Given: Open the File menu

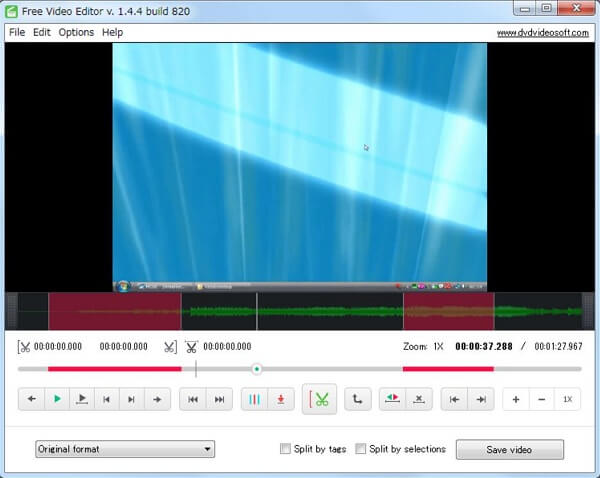Looking at the screenshot, I should 17,32.
